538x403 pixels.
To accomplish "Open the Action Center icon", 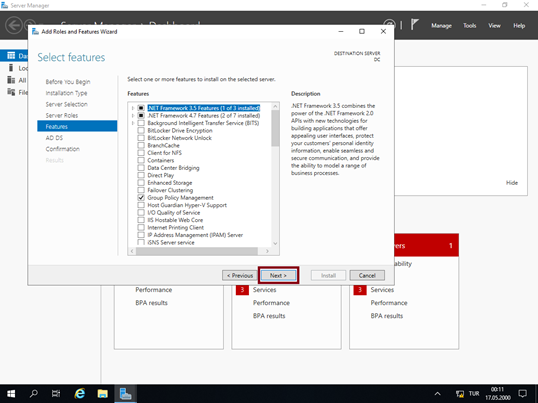I will (523, 393).
